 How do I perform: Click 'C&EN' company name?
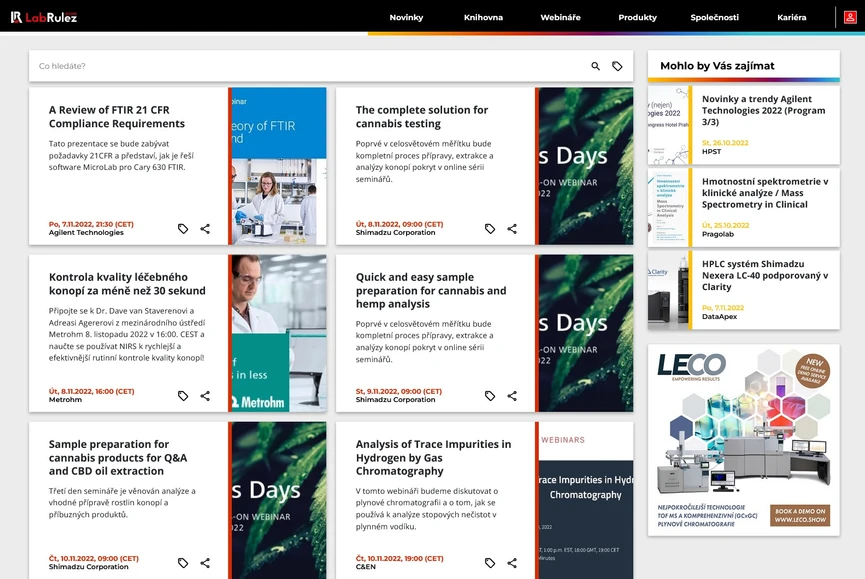tap(365, 567)
